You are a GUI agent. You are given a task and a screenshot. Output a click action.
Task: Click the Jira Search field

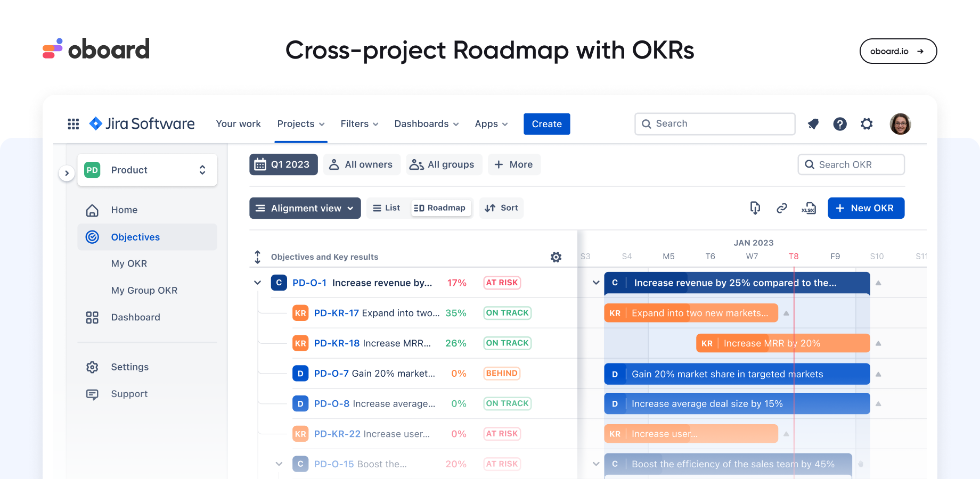[715, 124]
